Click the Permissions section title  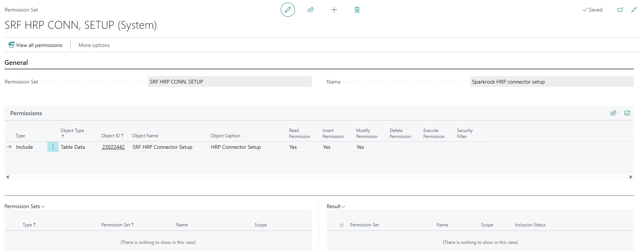click(x=26, y=113)
